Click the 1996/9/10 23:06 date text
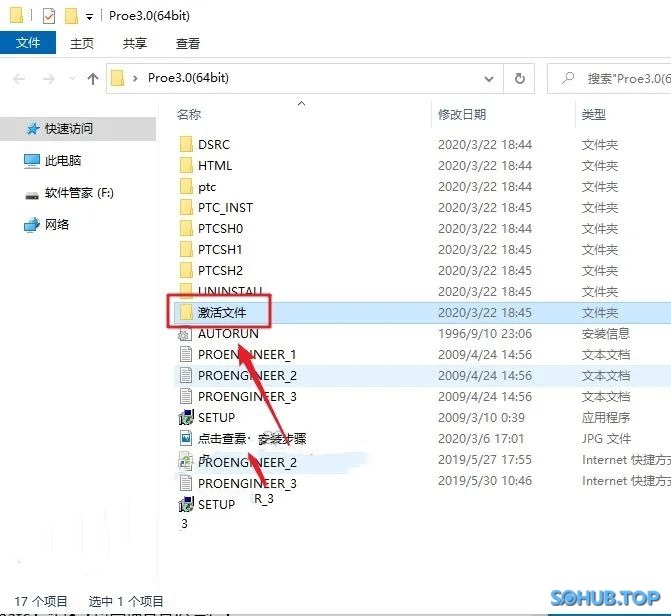 (x=485, y=334)
